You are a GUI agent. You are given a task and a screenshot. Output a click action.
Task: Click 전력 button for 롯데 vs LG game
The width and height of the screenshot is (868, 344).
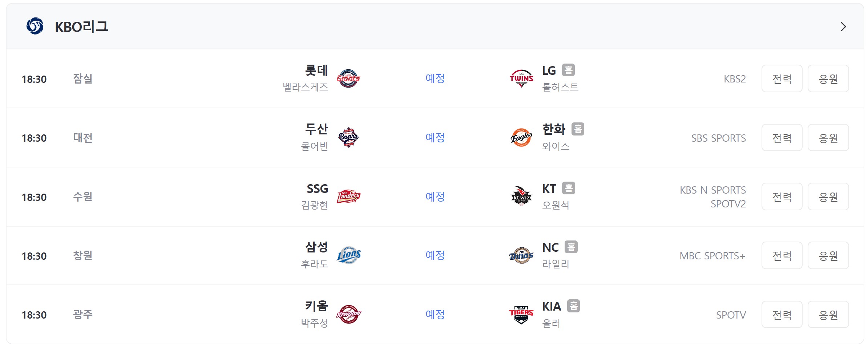[x=782, y=78]
